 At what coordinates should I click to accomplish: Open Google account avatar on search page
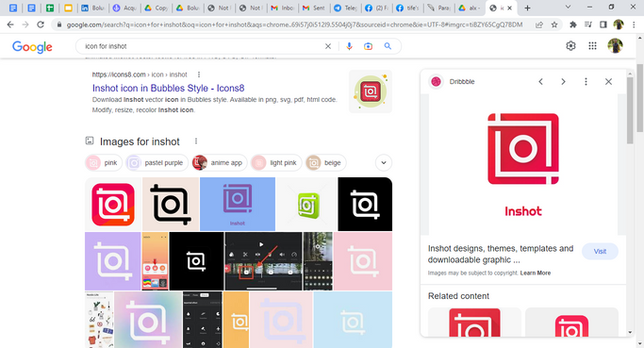[615, 45]
